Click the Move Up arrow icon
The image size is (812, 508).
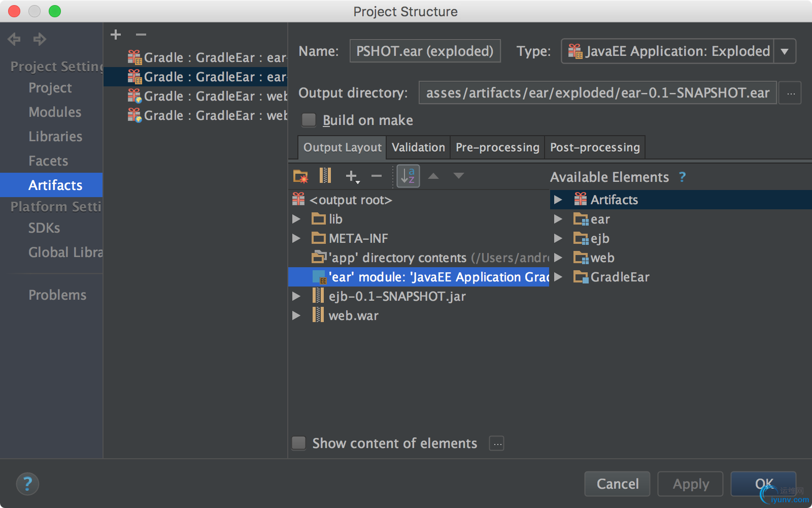tap(433, 176)
